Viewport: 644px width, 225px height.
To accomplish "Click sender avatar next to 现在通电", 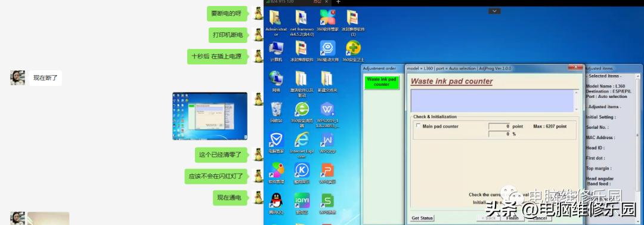I will click(x=258, y=198).
